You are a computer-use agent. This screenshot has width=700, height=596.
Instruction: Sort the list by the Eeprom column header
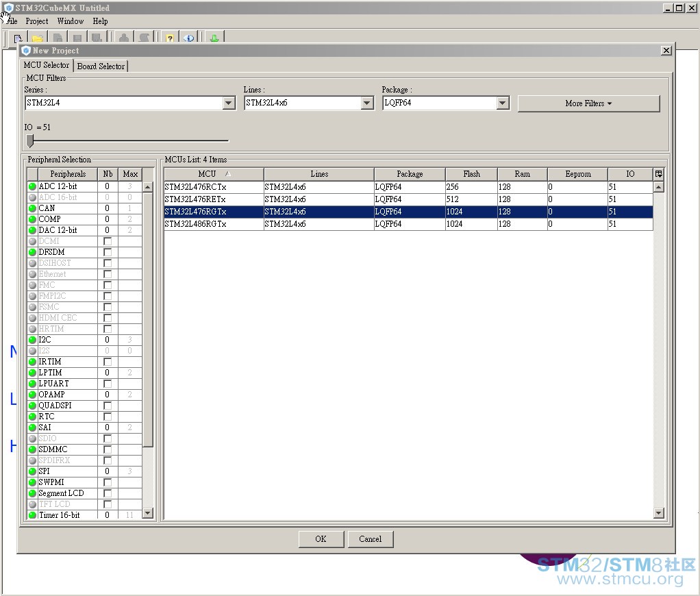[577, 174]
